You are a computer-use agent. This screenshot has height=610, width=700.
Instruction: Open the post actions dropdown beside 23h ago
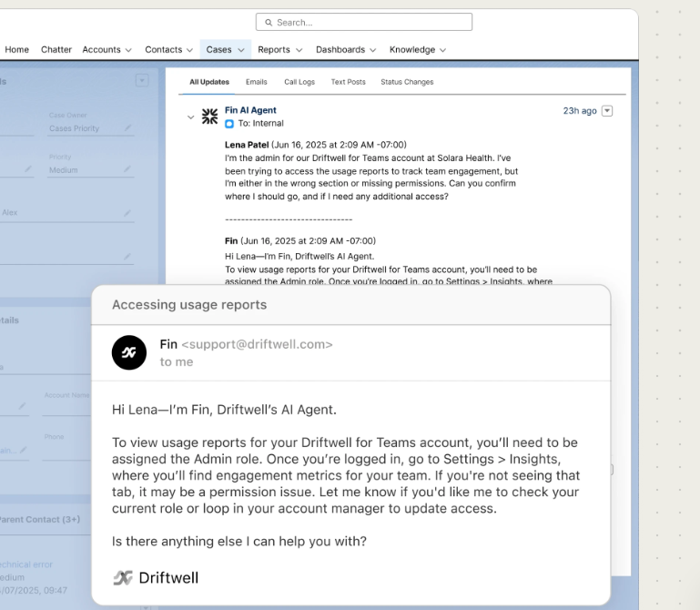[x=607, y=111]
